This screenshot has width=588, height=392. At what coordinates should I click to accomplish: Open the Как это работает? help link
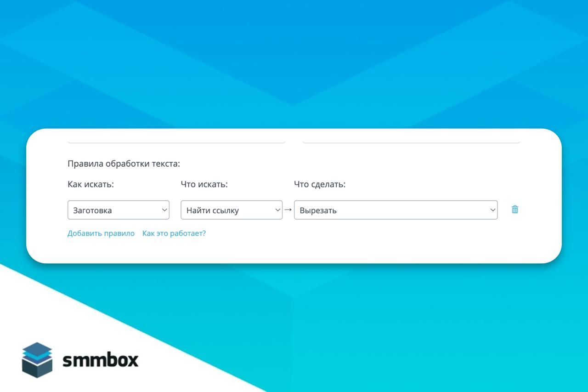click(x=174, y=233)
